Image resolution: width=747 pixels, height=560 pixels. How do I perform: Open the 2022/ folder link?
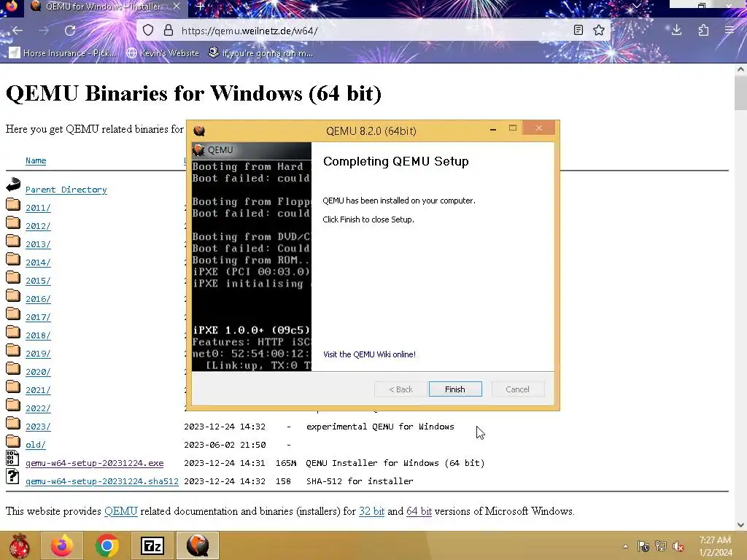click(x=38, y=408)
